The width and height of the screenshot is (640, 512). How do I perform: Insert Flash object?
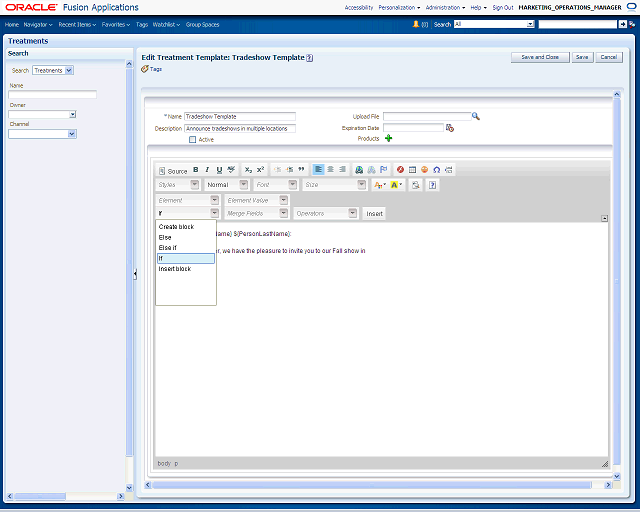(x=400, y=170)
